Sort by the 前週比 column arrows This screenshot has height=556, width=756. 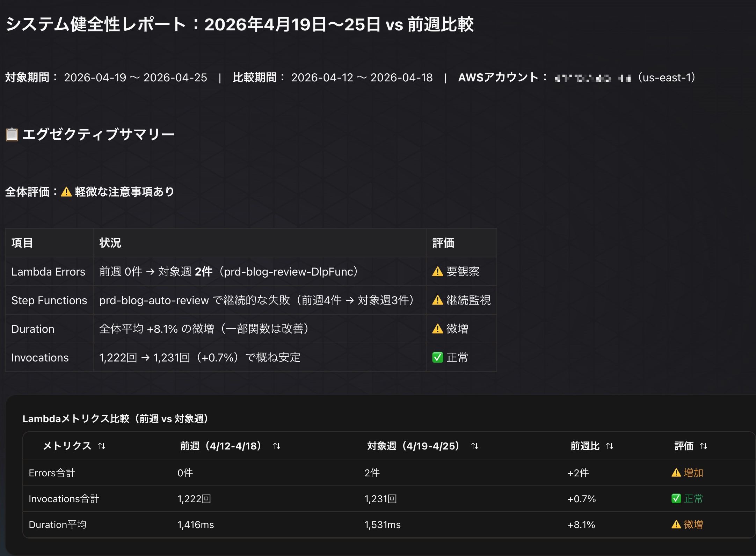pos(610,446)
